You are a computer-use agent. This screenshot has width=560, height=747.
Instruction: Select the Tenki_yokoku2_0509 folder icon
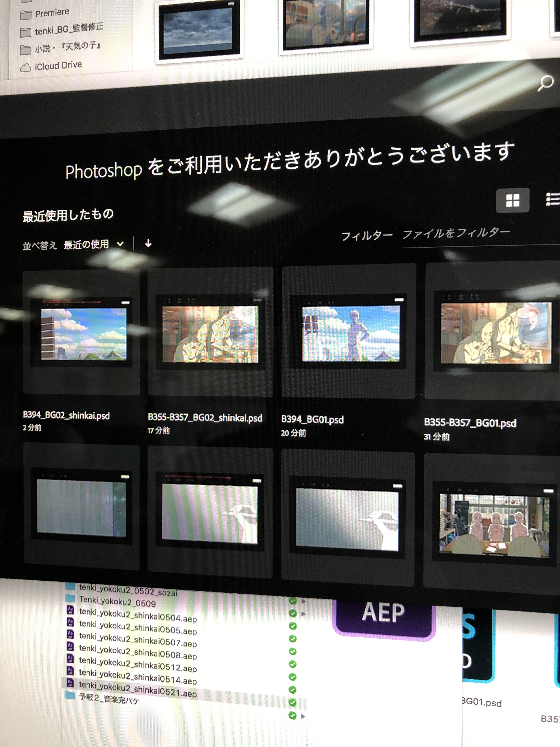coord(70,598)
